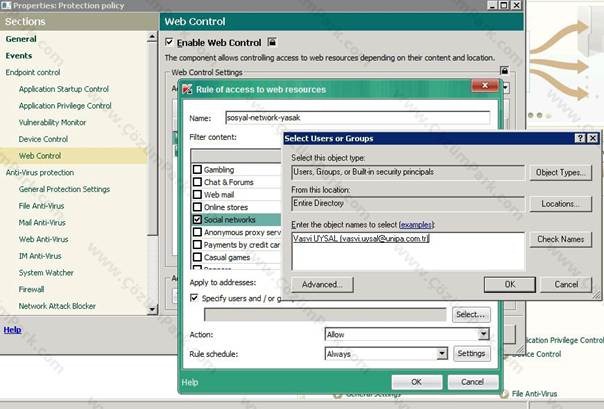Click Select button for users and groups
Viewport: 604px width, 409px height.
[x=471, y=314]
